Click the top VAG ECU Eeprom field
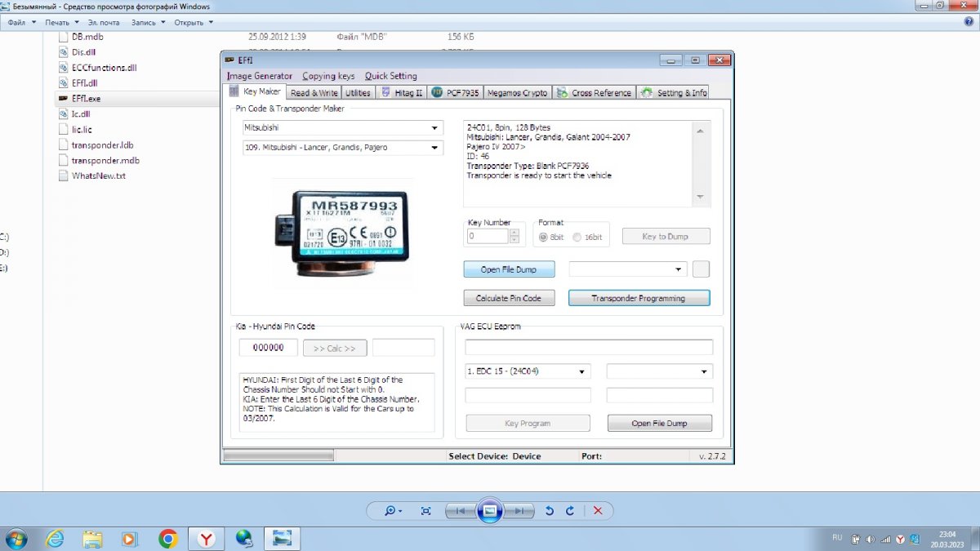Screen dimensions: 980x551 589,347
